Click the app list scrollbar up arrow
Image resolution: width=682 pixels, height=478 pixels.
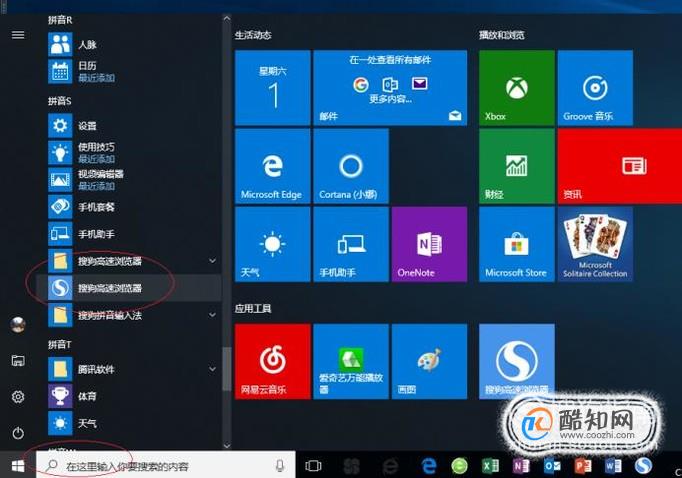pos(227,18)
